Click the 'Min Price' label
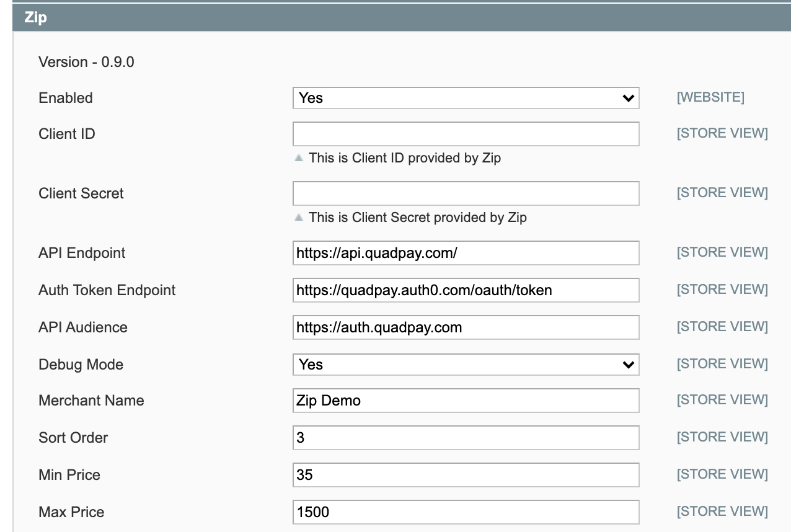The height and width of the screenshot is (532, 791). click(x=69, y=475)
